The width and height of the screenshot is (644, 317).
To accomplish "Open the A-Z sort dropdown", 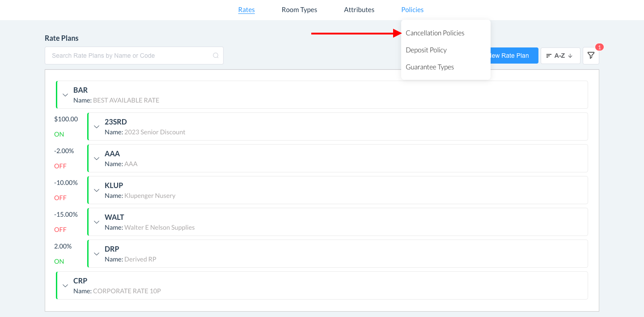I will (x=560, y=56).
